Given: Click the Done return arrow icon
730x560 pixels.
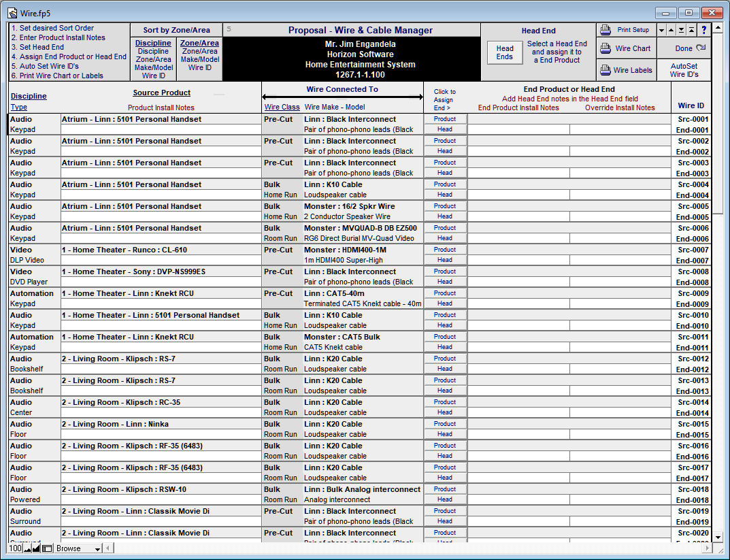Looking at the screenshot, I should coord(701,48).
